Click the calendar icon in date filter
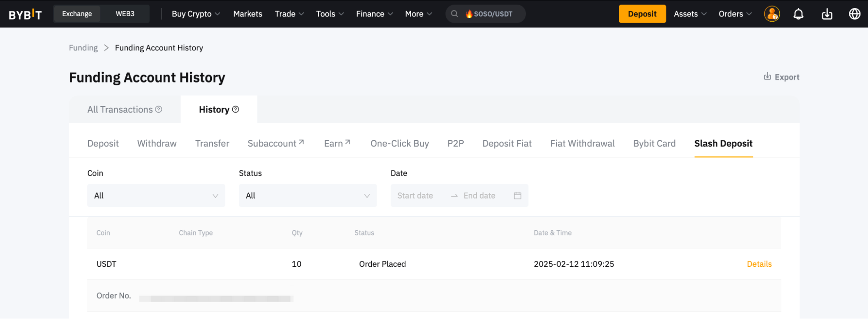The height and width of the screenshot is (319, 868). [517, 196]
